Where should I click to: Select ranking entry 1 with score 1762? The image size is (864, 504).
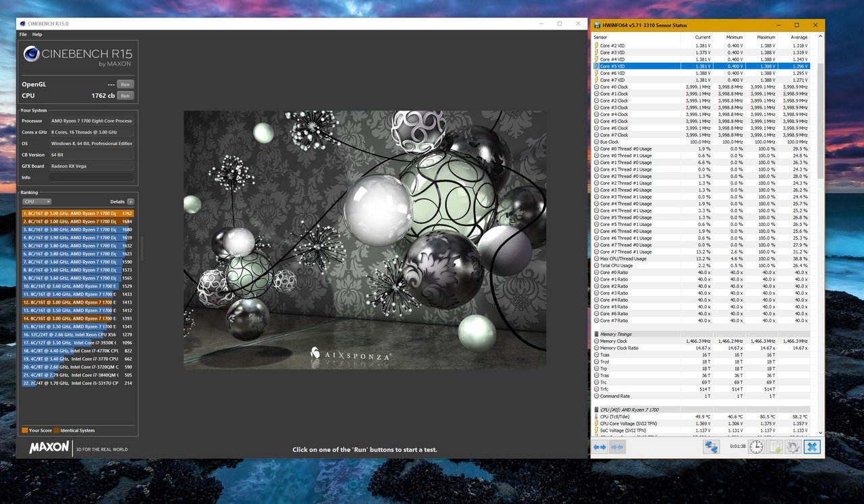click(78, 213)
